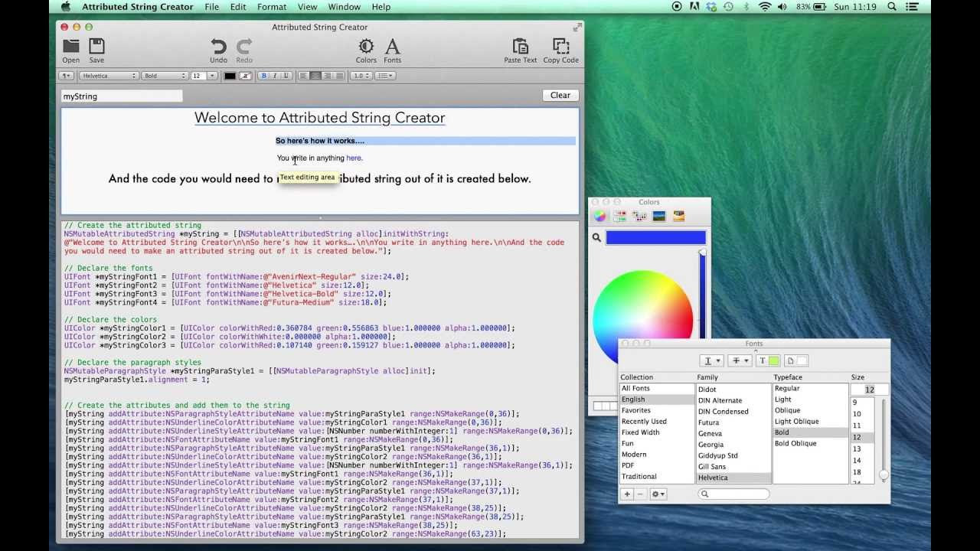
Task: Open the Fonts panel from toolbar
Action: click(392, 46)
